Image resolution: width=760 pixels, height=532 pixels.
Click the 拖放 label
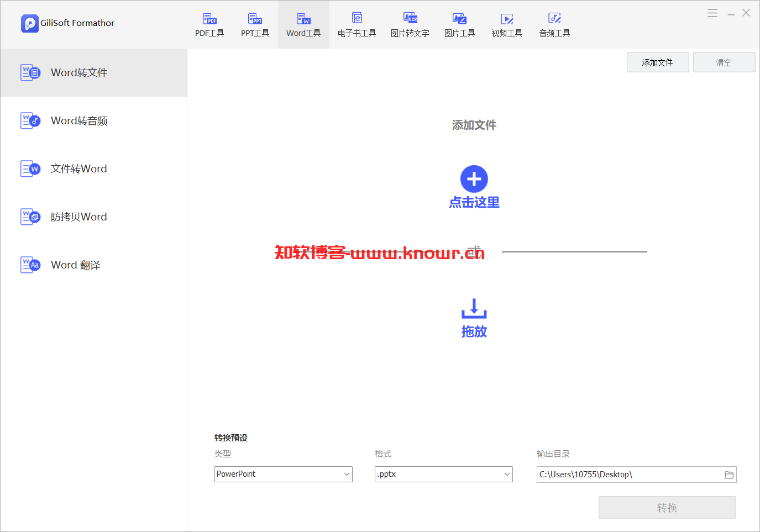pyautogui.click(x=474, y=331)
